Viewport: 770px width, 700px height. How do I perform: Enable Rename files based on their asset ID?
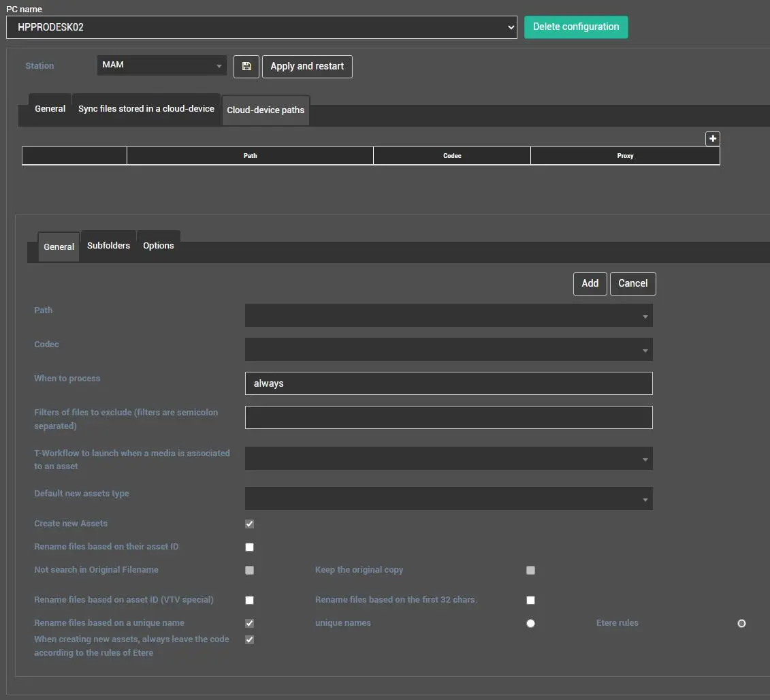coord(249,547)
